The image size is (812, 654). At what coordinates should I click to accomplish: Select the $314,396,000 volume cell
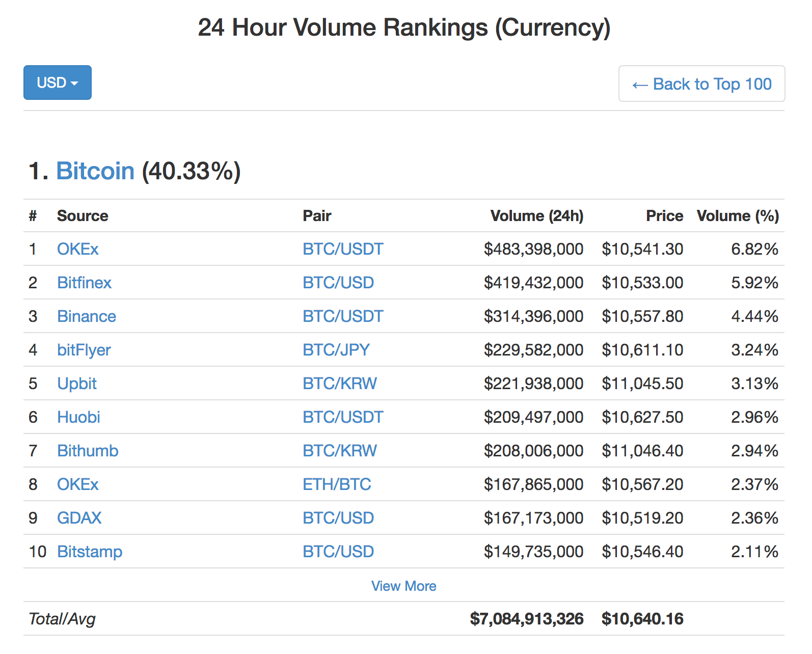pos(534,316)
